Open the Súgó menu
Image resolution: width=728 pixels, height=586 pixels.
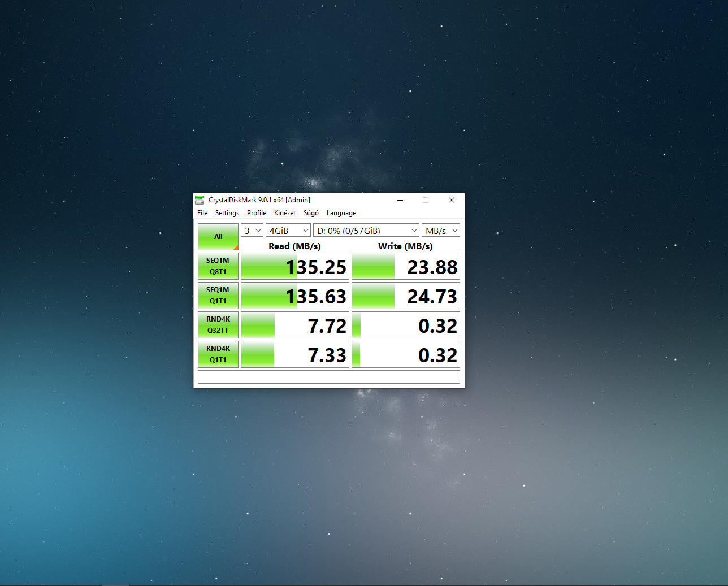click(x=311, y=213)
